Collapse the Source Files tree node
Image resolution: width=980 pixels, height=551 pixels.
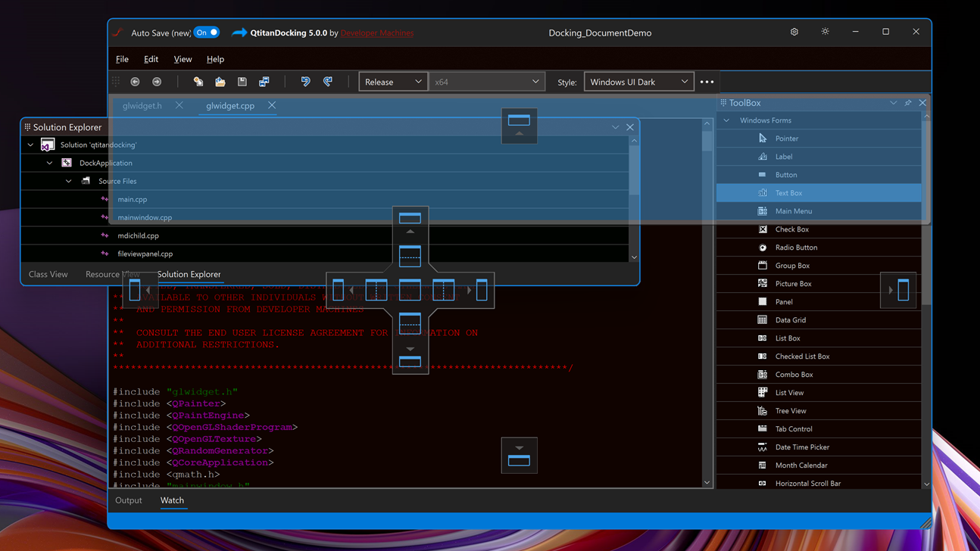[68, 181]
